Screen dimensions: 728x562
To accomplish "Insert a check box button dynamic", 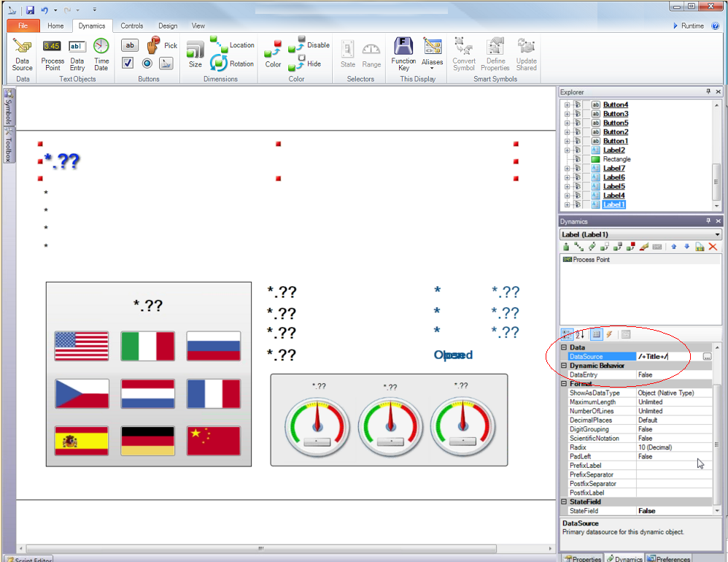I will click(128, 63).
